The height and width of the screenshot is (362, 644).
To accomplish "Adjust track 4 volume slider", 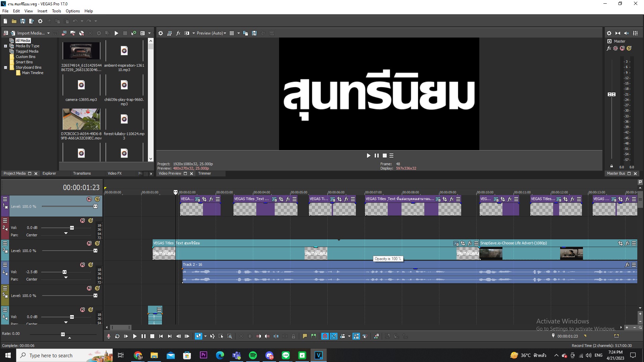I will tap(65, 272).
